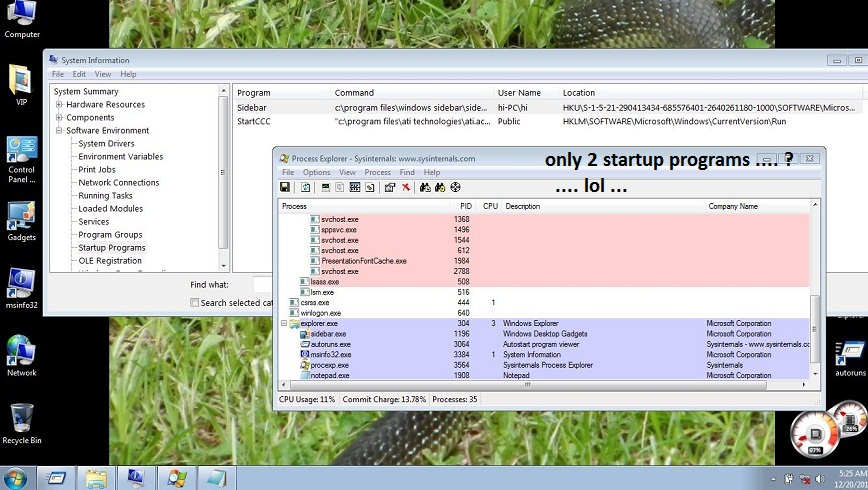Click the first binoculars Find Handle icon
Image resolution: width=868 pixels, height=490 pixels.
425,187
